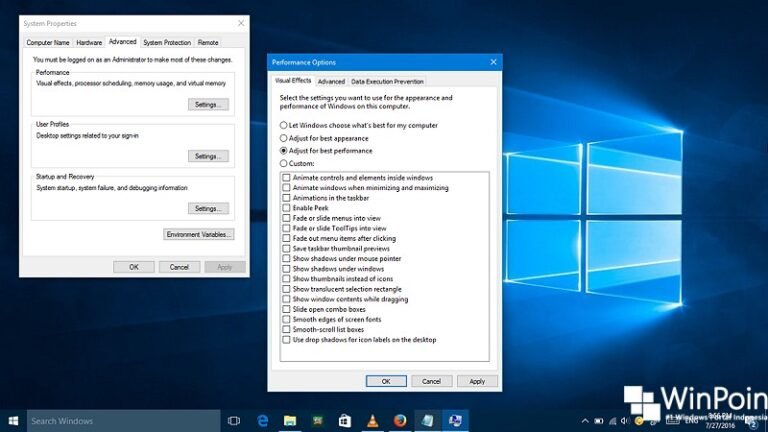This screenshot has width=768, height=432.
Task: Launch Microsoft Edge from the taskbar
Action: pos(263,421)
